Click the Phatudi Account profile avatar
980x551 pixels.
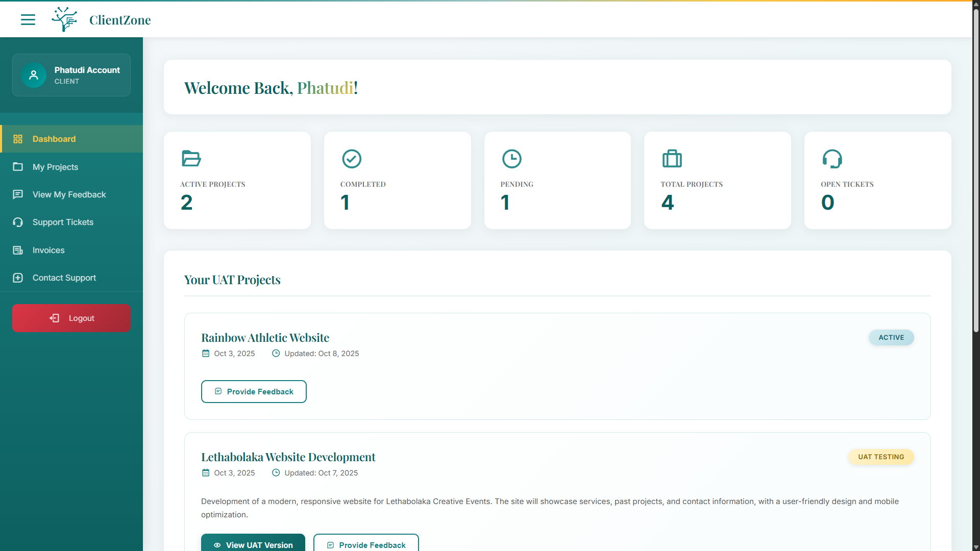[x=33, y=75]
